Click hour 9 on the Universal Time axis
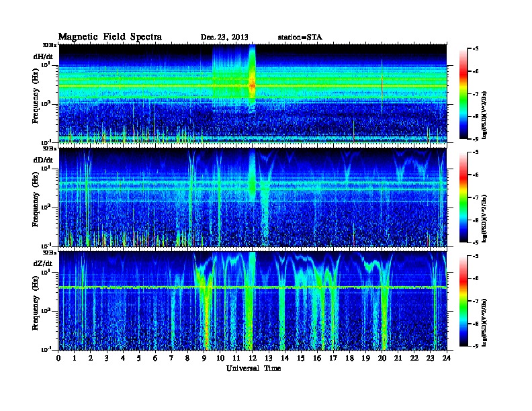The image size is (532, 411). (x=204, y=358)
